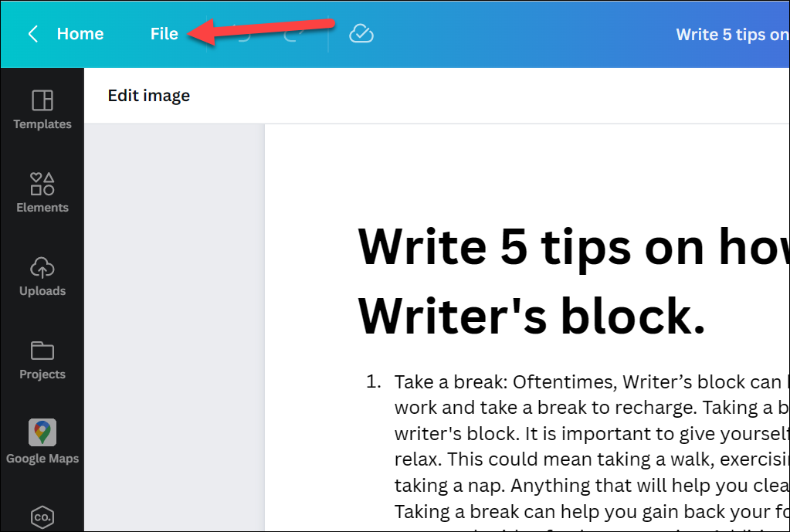790x532 pixels.
Task: Click the redo arrow icon
Action: coord(295,34)
